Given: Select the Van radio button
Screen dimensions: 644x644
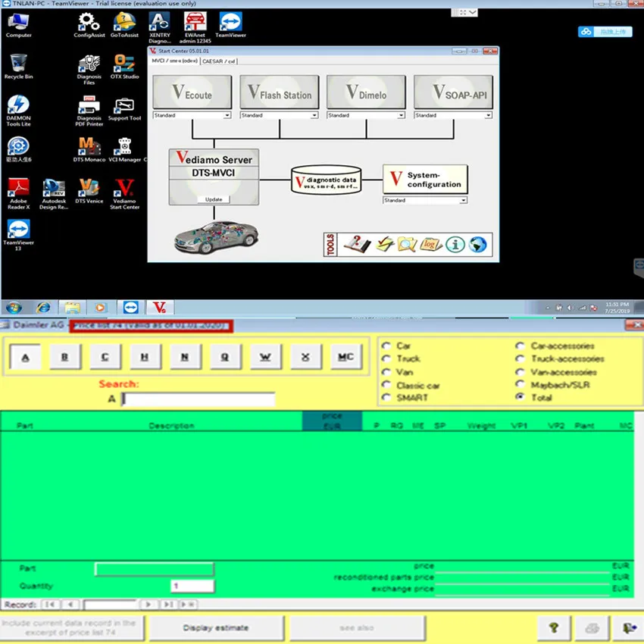Looking at the screenshot, I should [x=386, y=372].
